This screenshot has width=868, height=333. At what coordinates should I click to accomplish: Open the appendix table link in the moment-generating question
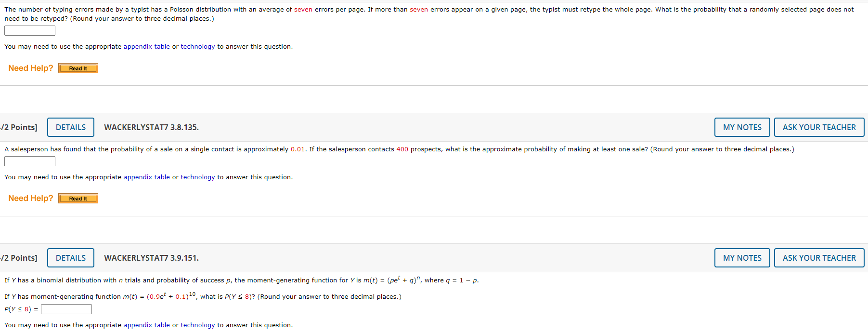point(146,325)
